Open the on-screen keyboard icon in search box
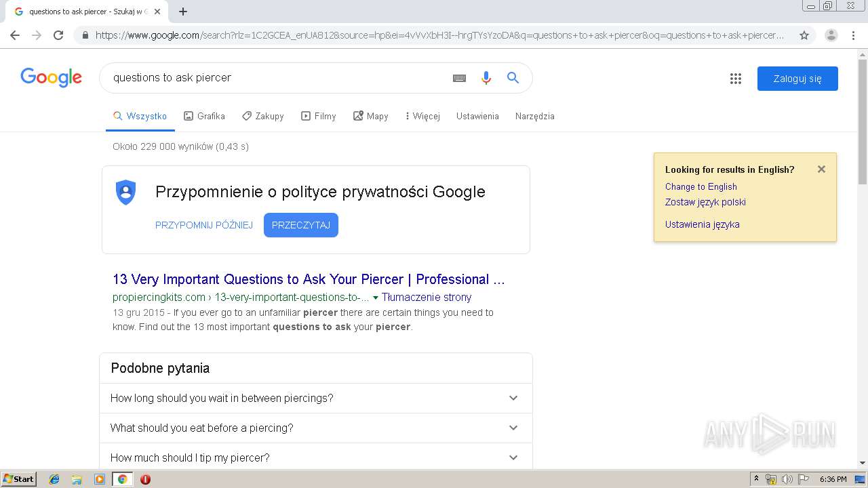This screenshot has width=868, height=488. (459, 78)
